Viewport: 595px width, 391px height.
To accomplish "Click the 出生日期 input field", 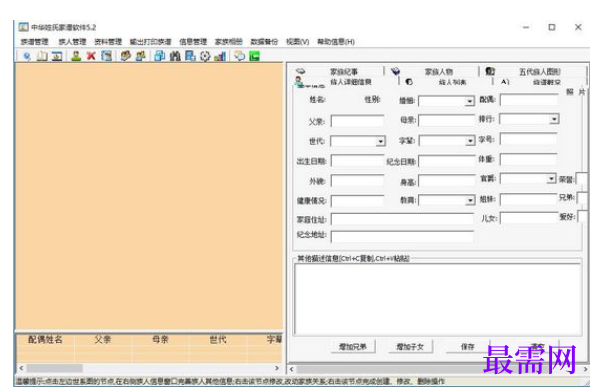I will [357, 161].
